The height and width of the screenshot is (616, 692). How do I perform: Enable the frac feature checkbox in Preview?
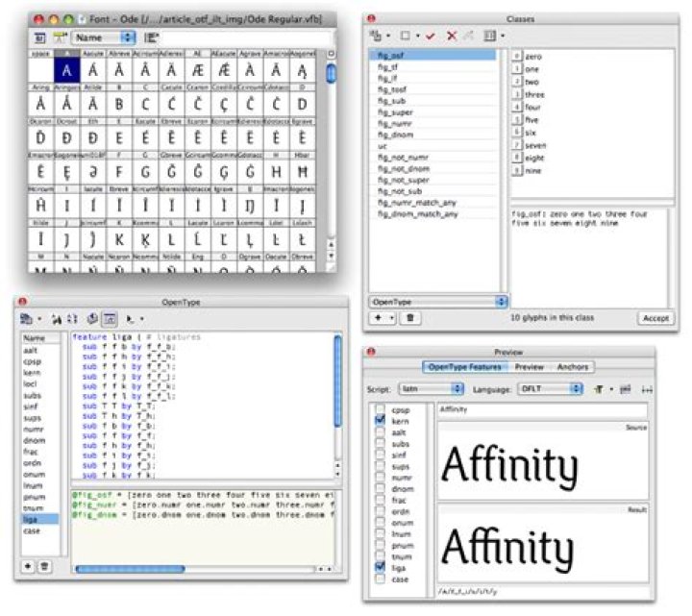click(380, 500)
